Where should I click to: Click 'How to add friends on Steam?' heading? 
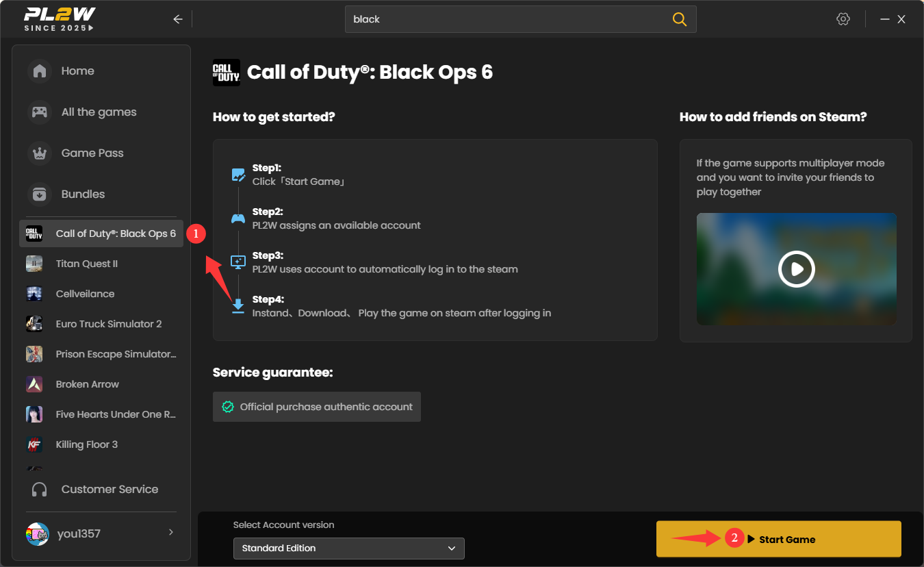tap(773, 117)
